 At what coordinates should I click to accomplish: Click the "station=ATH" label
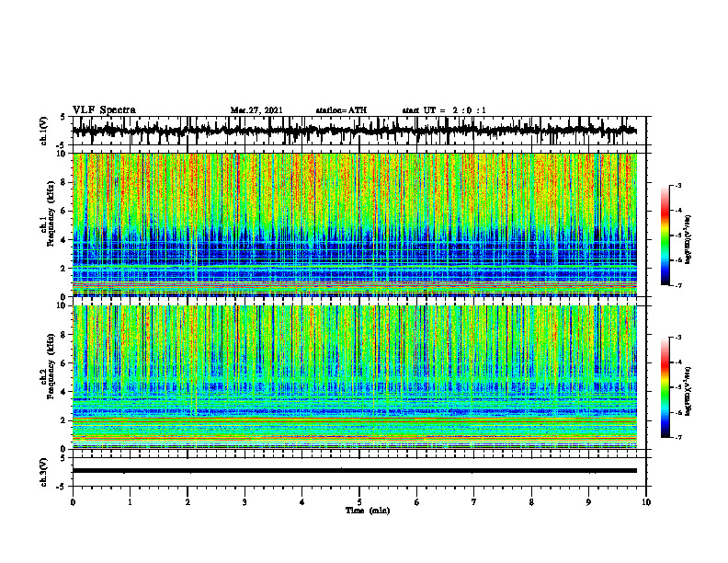tap(341, 110)
